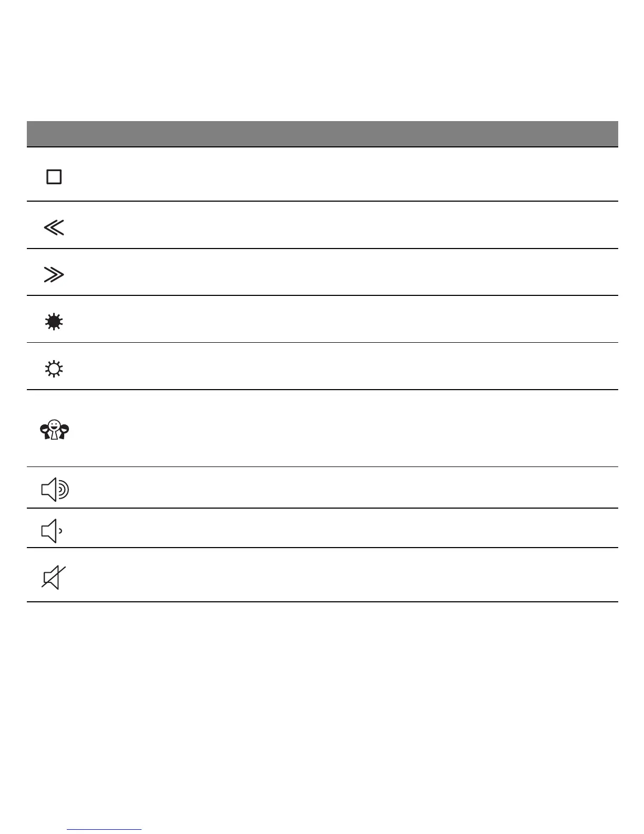Click the empty cell beside filled sun

(x=349, y=319)
